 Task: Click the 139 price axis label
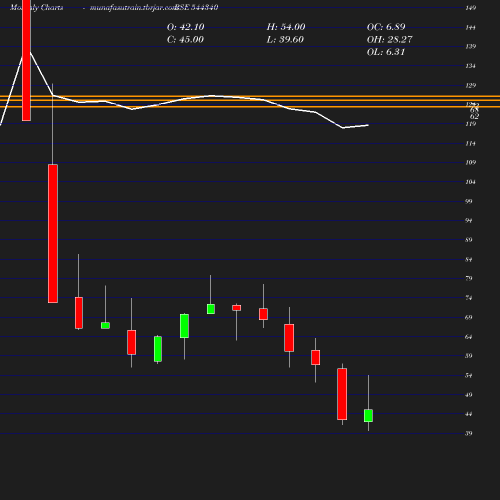click(x=471, y=46)
